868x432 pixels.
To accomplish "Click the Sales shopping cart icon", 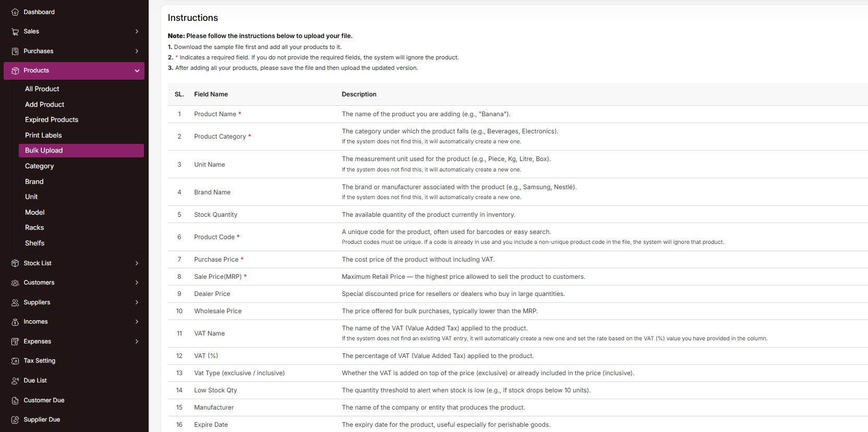I will click(15, 32).
